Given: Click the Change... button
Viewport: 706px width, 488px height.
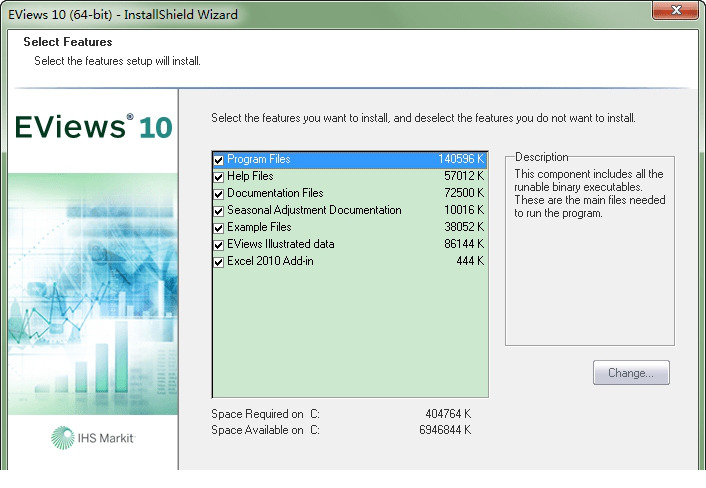Looking at the screenshot, I should click(x=631, y=373).
